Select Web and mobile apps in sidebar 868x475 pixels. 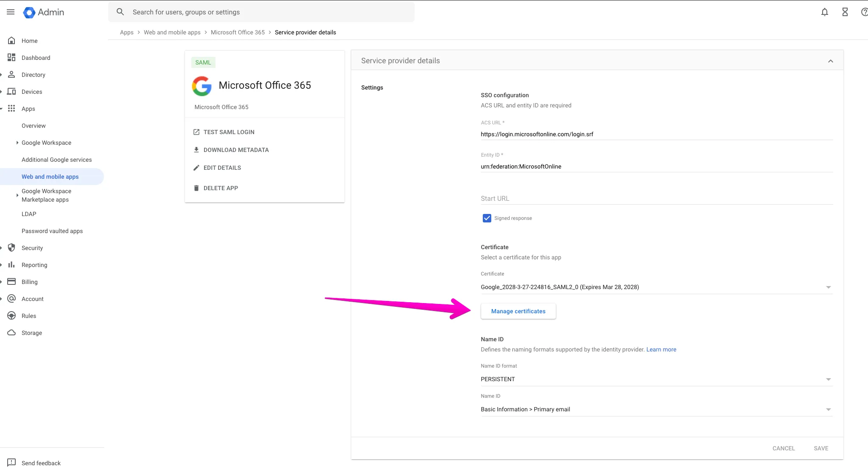[x=50, y=177]
